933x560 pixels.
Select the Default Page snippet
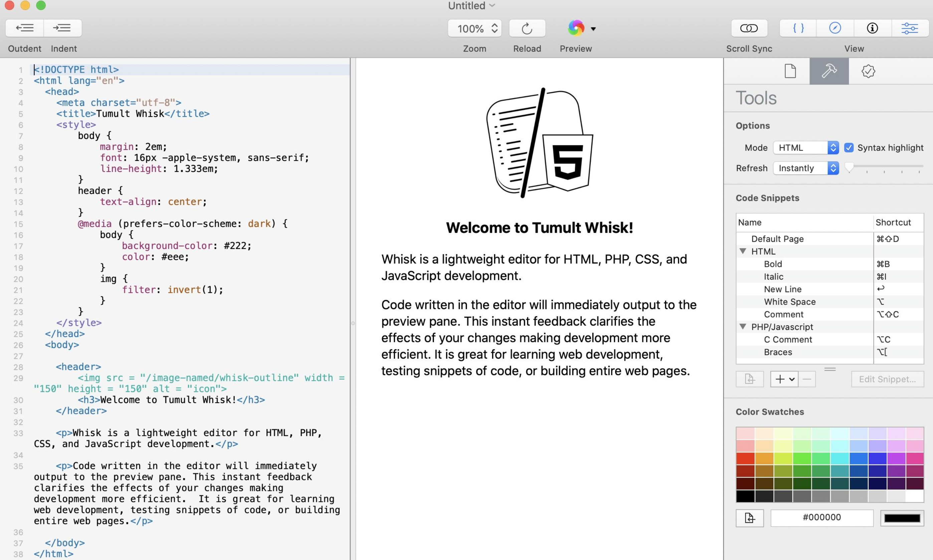[x=829, y=239]
